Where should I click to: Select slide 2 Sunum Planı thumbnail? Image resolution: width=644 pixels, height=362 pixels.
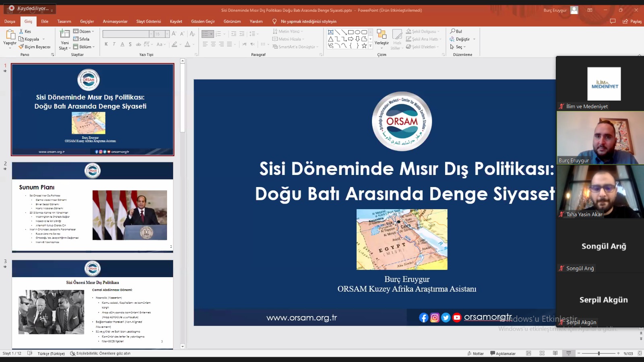[x=93, y=207]
